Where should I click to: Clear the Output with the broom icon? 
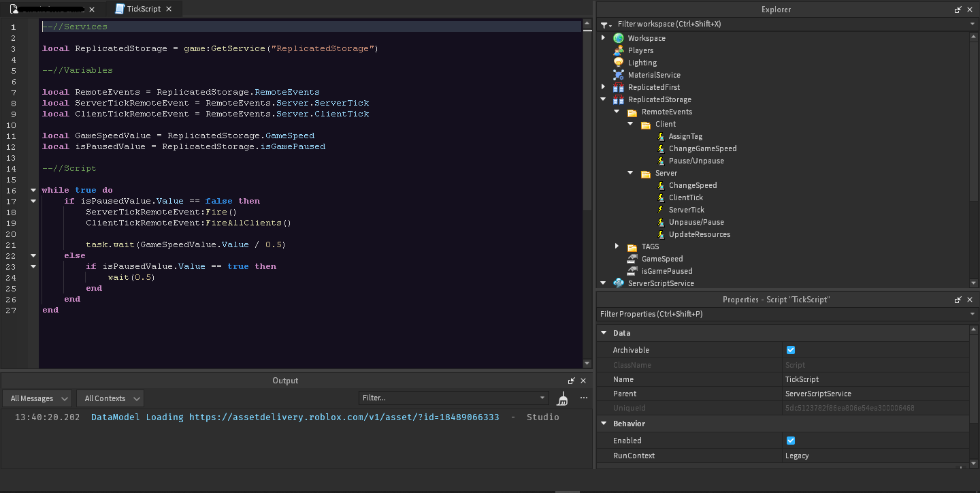[562, 398]
